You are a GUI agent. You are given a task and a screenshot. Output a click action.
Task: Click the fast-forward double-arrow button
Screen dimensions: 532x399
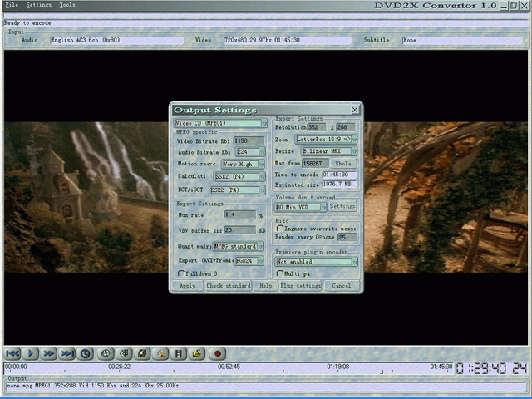(48, 354)
